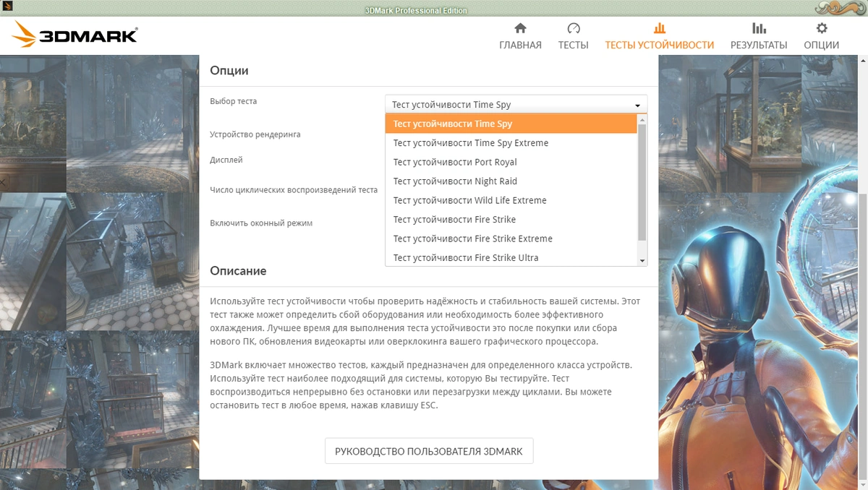Image resolution: width=868 pixels, height=490 pixels.
Task: Click the Описание section heading
Action: coord(238,271)
